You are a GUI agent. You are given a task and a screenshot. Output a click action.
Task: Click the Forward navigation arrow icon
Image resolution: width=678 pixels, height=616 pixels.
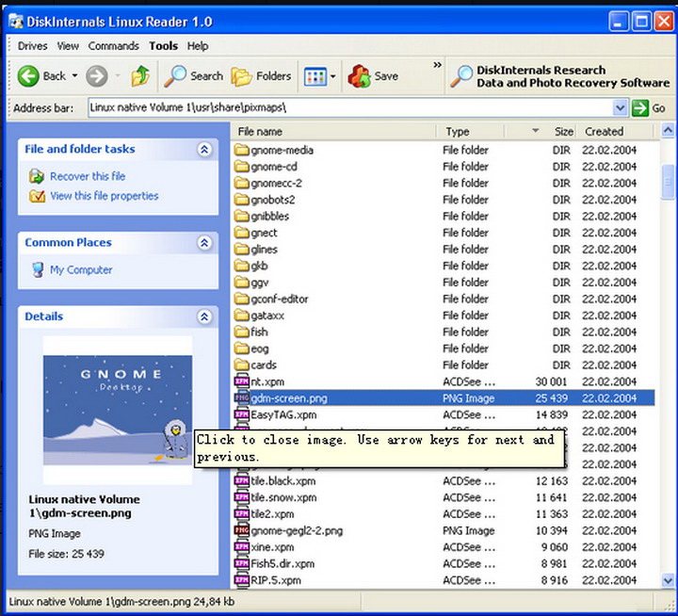(96, 76)
